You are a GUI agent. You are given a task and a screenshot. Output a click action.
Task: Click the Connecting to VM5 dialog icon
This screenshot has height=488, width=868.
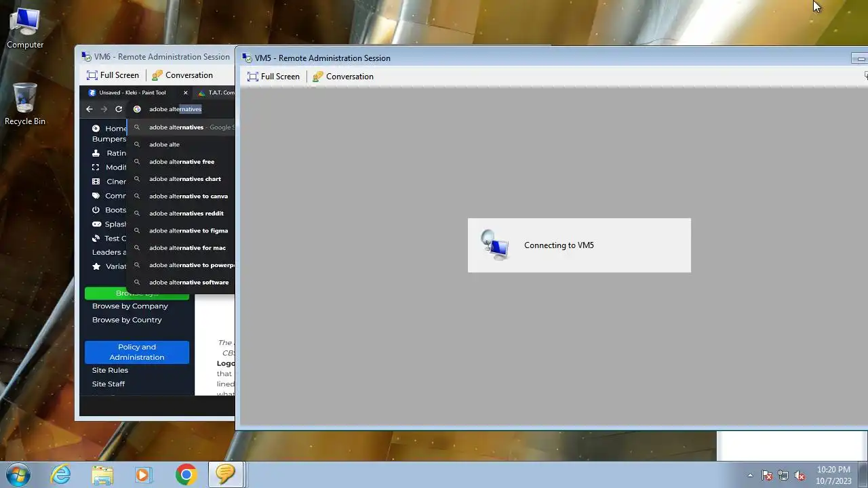pyautogui.click(x=494, y=245)
